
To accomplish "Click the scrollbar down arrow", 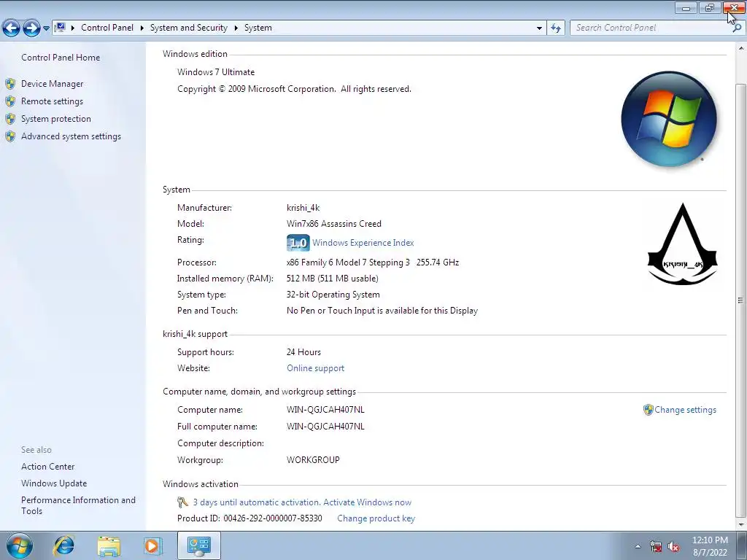I will 740,524.
